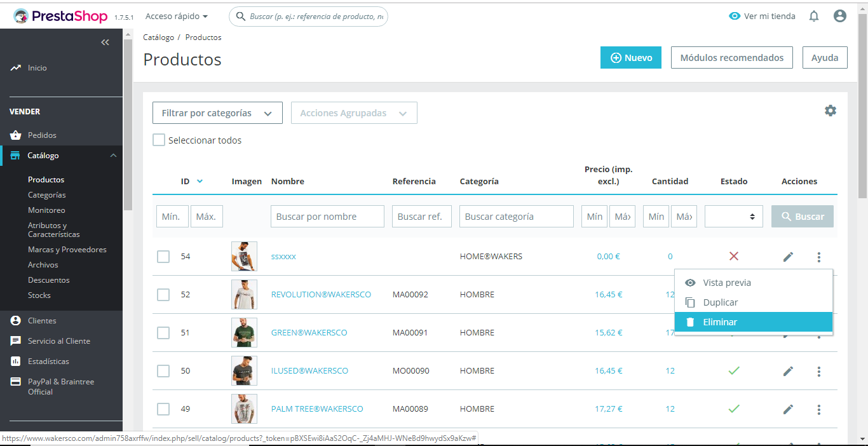Screen dimensions: 868x446
Task: Click the top product search box
Action: pos(308,17)
